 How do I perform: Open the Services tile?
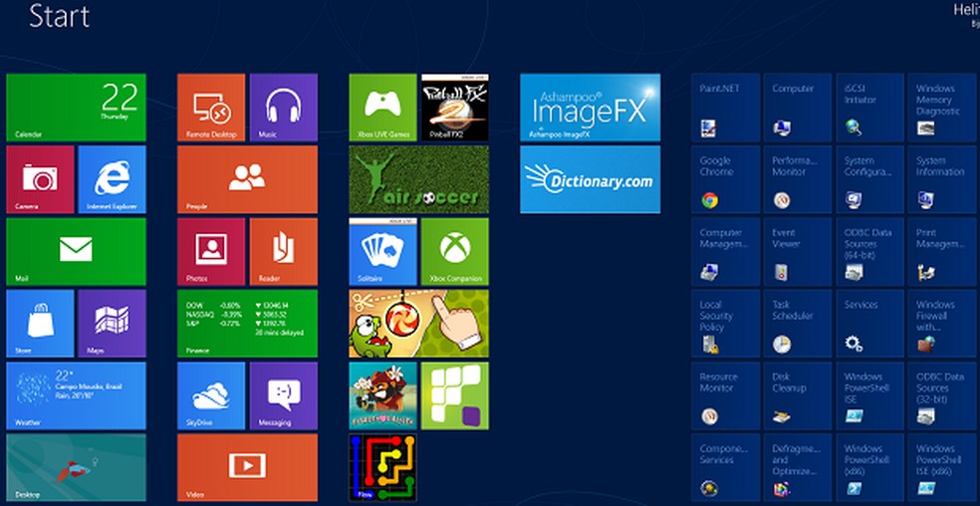point(870,324)
